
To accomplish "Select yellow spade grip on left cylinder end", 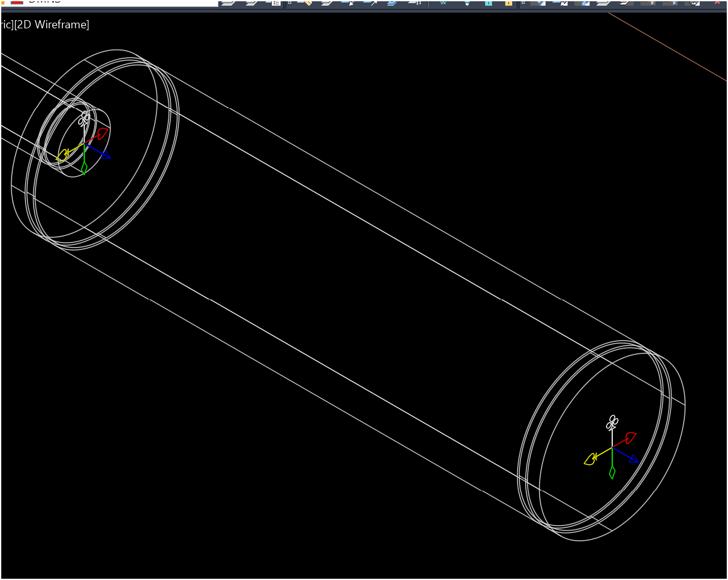I will [62, 155].
